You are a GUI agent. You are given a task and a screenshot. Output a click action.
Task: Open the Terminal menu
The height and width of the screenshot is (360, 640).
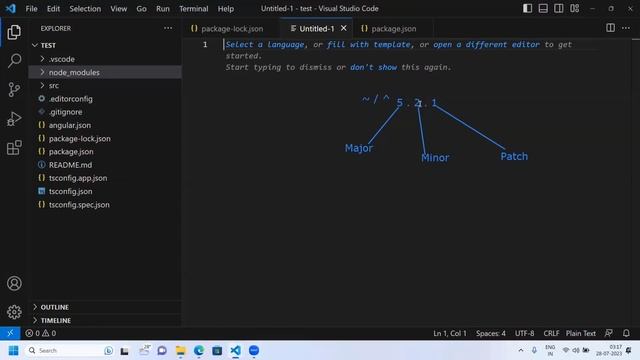tap(193, 9)
